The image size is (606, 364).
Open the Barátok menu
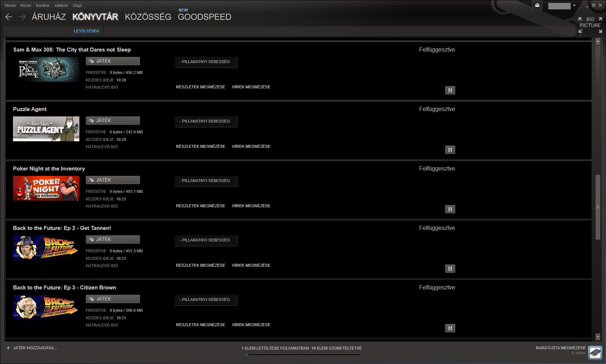pyautogui.click(x=43, y=5)
